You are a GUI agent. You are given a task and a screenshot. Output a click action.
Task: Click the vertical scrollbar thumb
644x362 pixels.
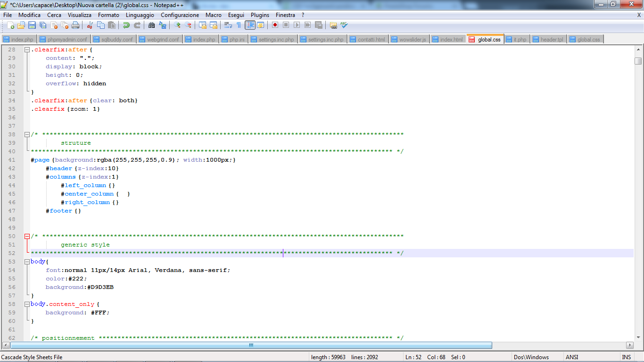tap(638, 61)
